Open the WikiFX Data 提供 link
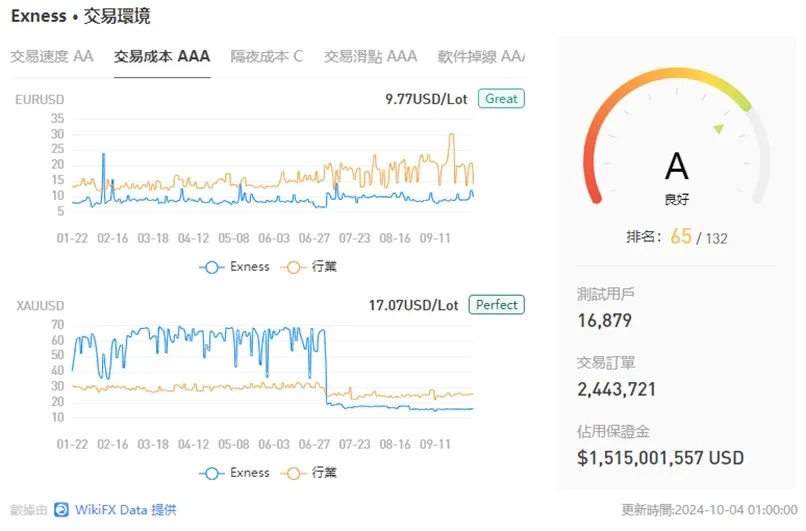This screenshot has height=531, width=806. pyautogui.click(x=125, y=510)
